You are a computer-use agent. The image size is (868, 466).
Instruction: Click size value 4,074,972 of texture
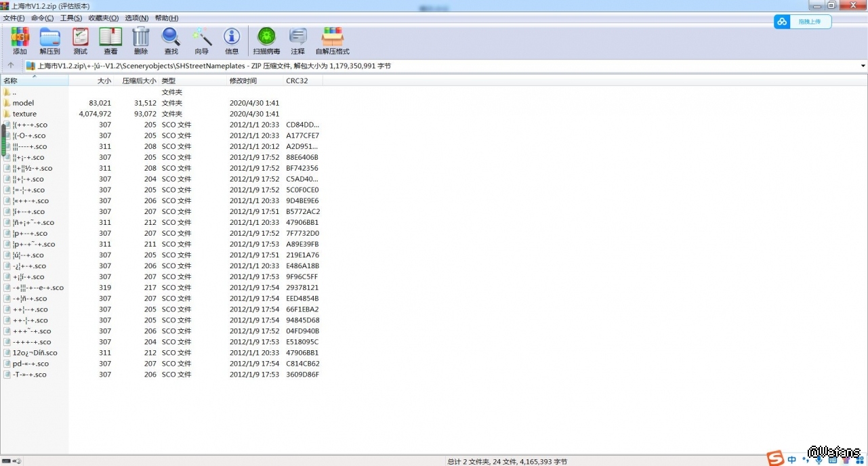95,114
